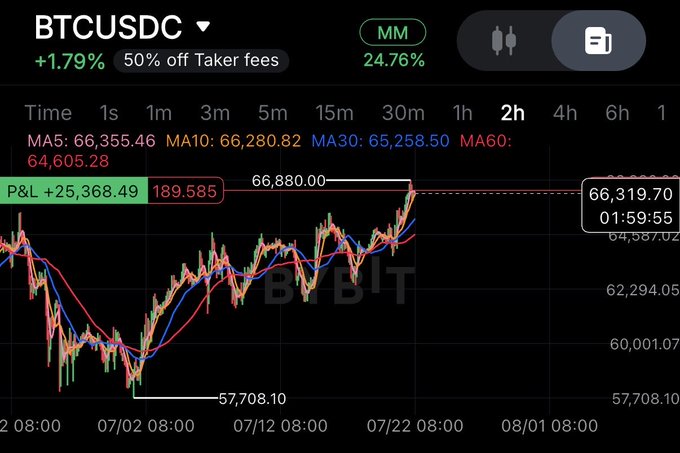Select the 3m timeframe
Screen dimensions: 680x453
(215, 113)
